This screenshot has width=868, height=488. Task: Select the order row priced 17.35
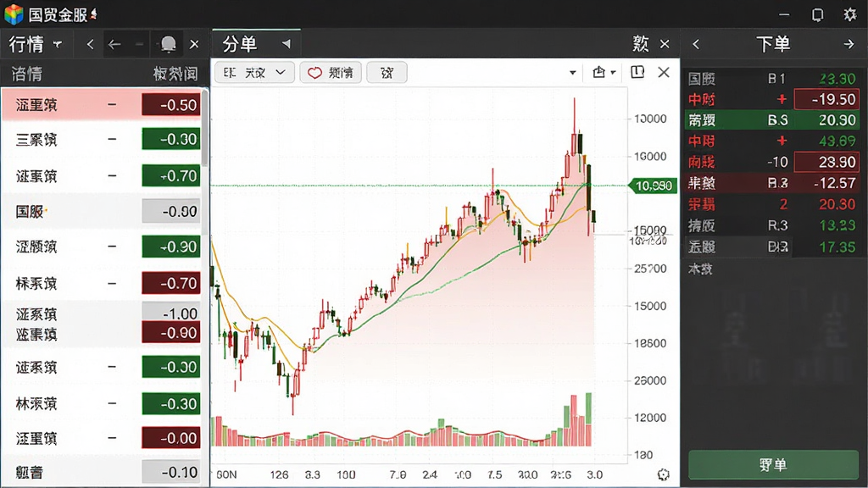pos(771,247)
